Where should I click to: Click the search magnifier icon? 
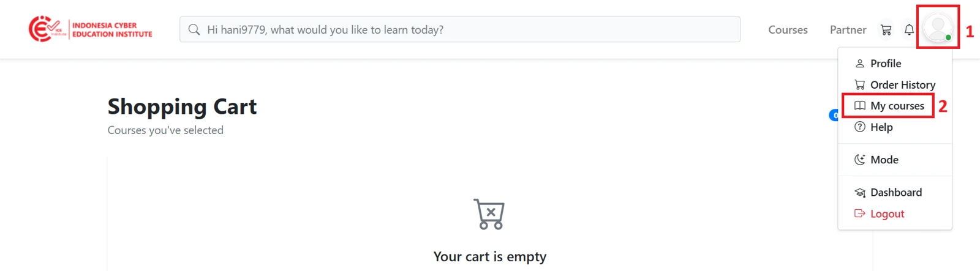coord(194,29)
